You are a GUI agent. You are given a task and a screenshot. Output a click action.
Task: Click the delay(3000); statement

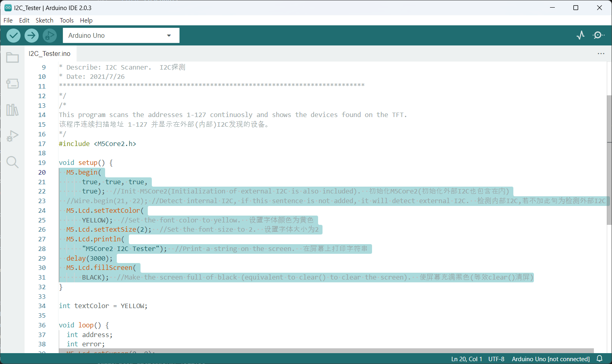(x=89, y=258)
